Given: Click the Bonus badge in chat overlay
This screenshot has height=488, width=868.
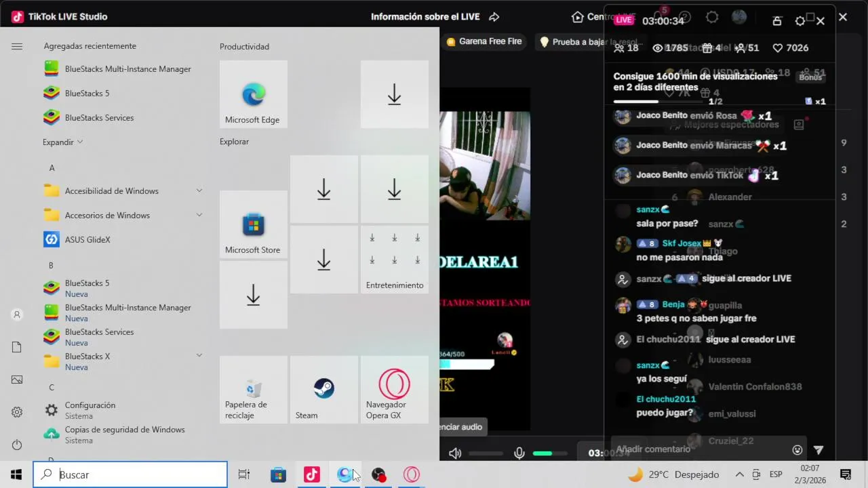Looking at the screenshot, I should (x=810, y=77).
